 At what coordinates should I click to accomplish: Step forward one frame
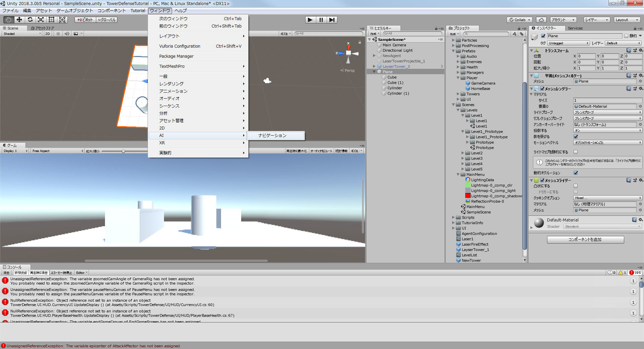click(332, 20)
